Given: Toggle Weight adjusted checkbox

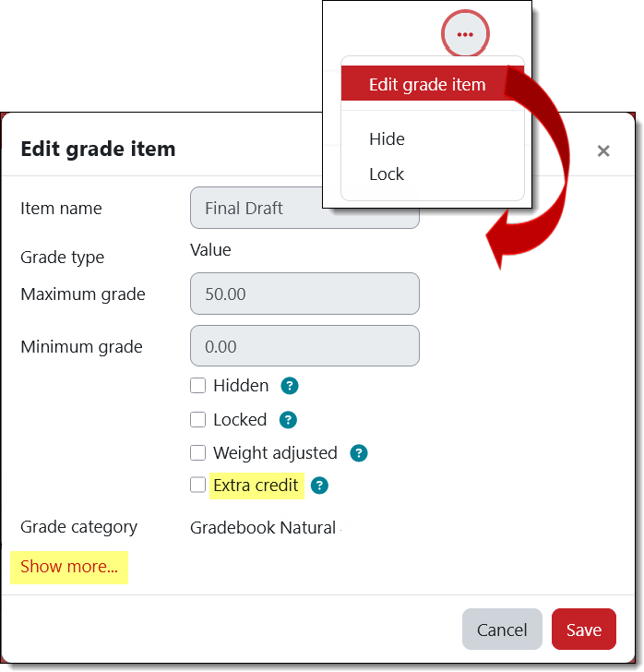Looking at the screenshot, I should [197, 453].
